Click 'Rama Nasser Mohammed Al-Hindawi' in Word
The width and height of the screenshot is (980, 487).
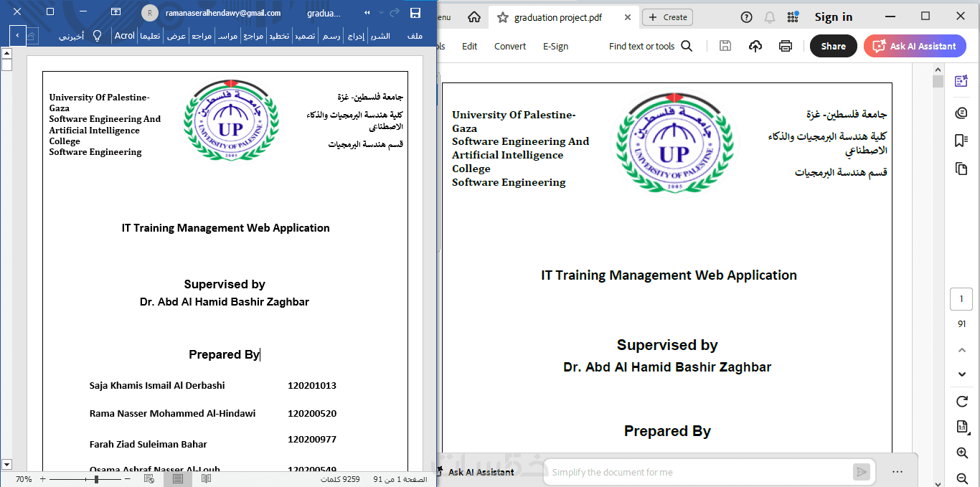point(172,413)
